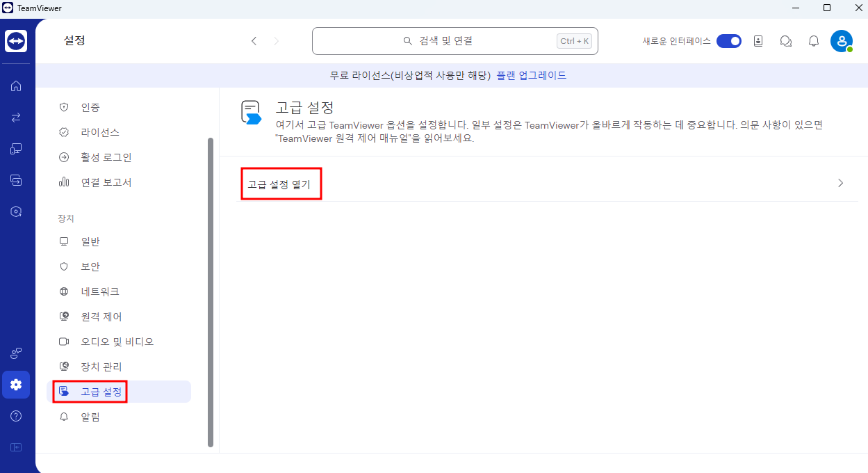
Task: Open the Home panel in the sidebar
Action: click(16, 86)
